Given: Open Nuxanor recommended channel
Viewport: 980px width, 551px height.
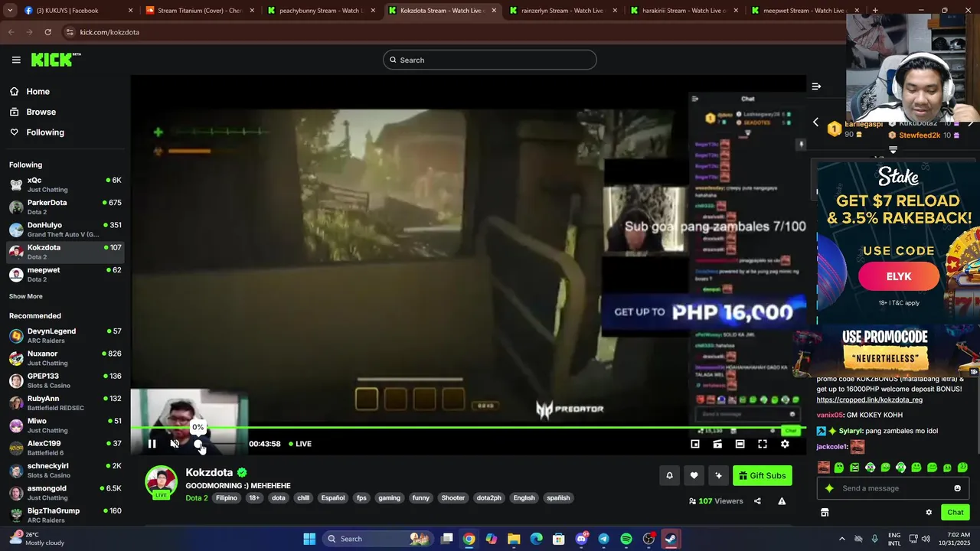Looking at the screenshot, I should (x=65, y=358).
